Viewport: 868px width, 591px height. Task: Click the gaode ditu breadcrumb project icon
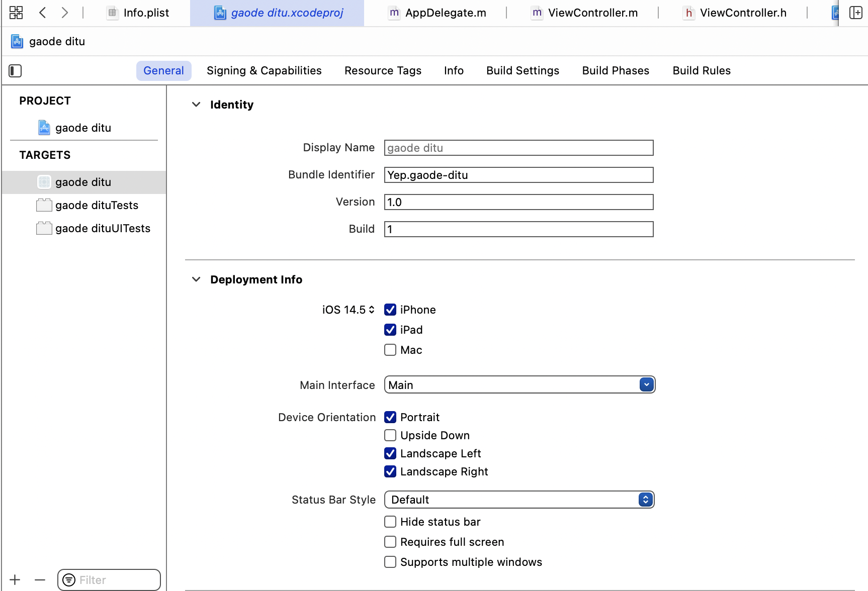pos(17,41)
